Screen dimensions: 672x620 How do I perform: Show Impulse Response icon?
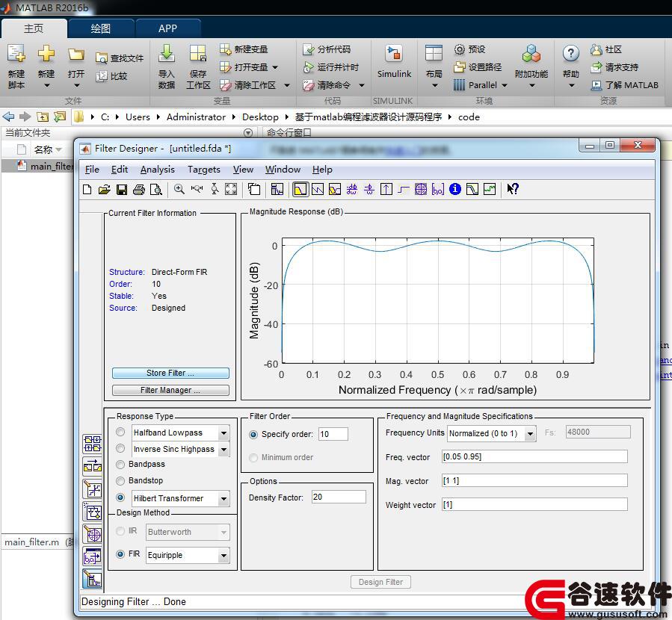tap(386, 189)
